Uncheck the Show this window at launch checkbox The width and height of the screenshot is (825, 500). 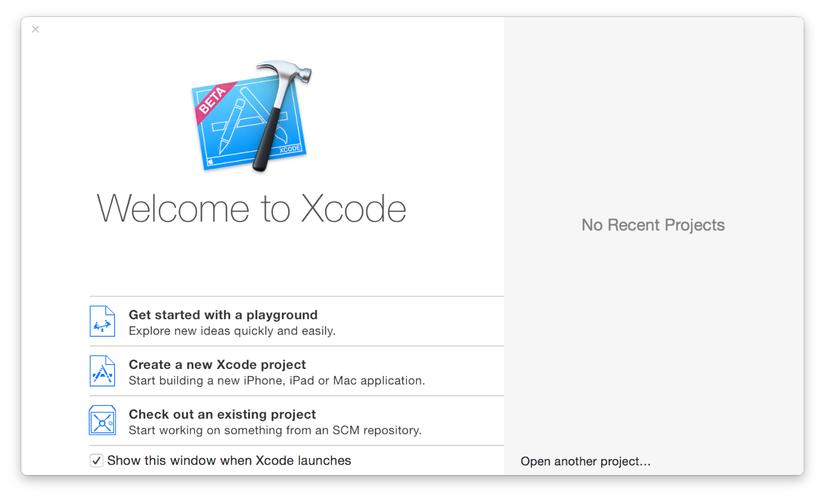[96, 461]
